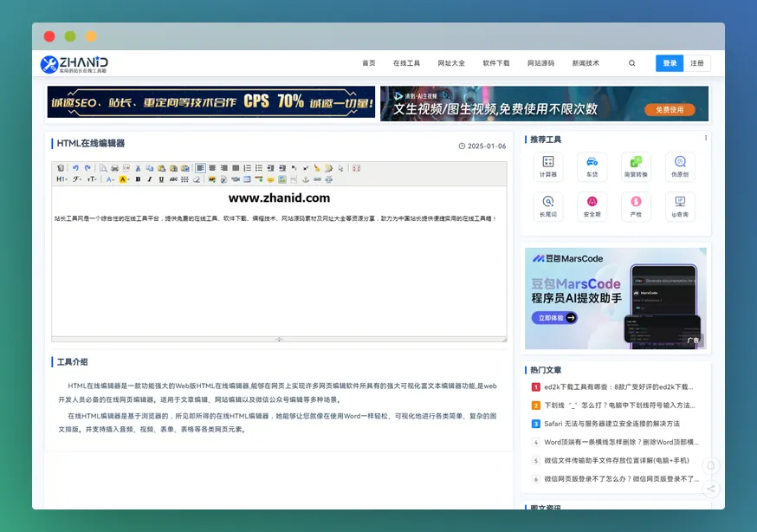Open the 计算器 (calculator) tool icon
The height and width of the screenshot is (532, 757).
click(x=547, y=165)
